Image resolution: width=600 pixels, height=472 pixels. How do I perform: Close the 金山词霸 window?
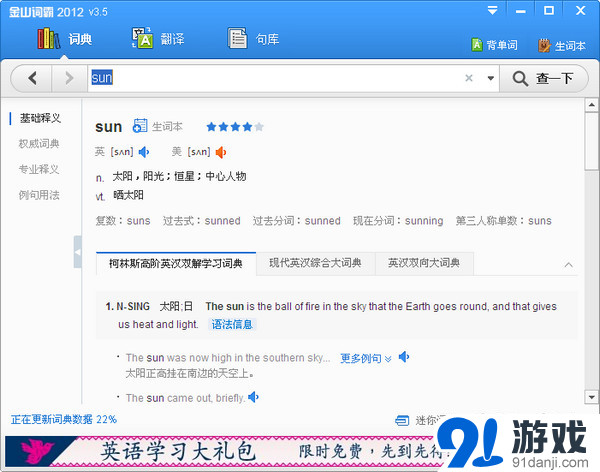580,10
